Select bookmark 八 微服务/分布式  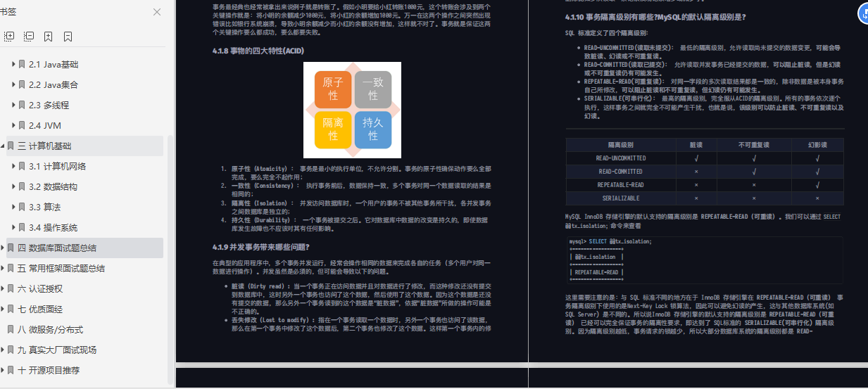click(50, 329)
